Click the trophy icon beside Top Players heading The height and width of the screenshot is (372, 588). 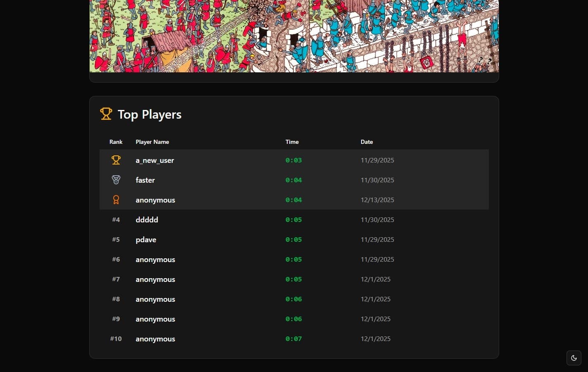pos(106,114)
